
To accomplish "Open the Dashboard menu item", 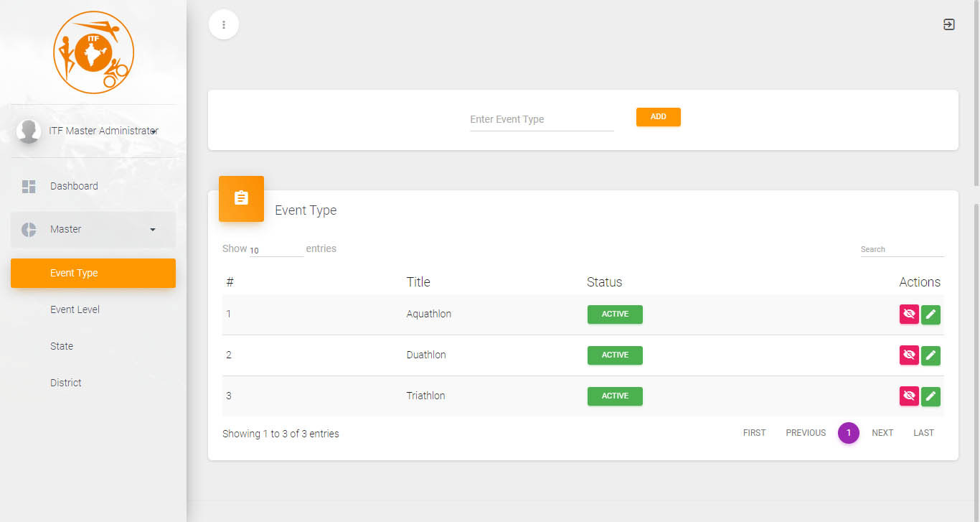I will 93,187.
